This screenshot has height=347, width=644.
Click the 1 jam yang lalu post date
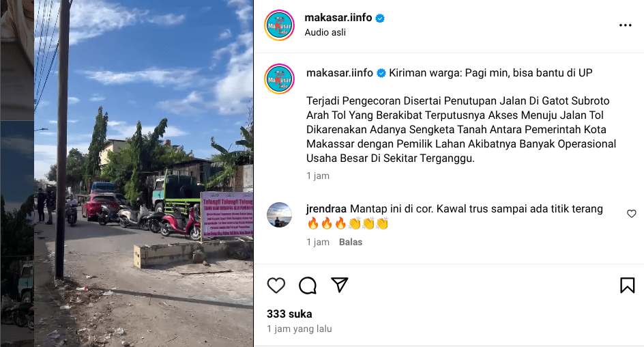[x=299, y=329]
